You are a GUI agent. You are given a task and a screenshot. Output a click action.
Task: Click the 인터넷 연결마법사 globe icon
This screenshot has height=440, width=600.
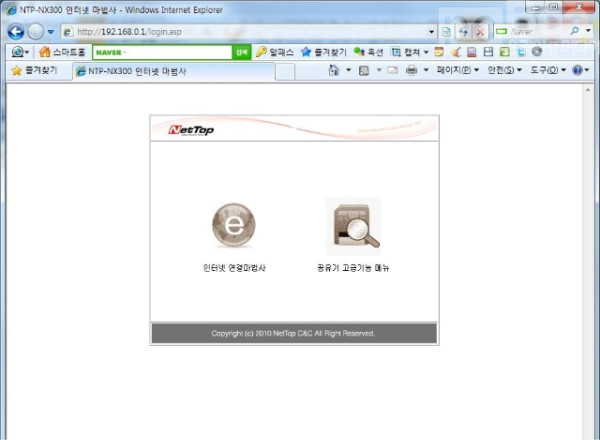coord(234,225)
